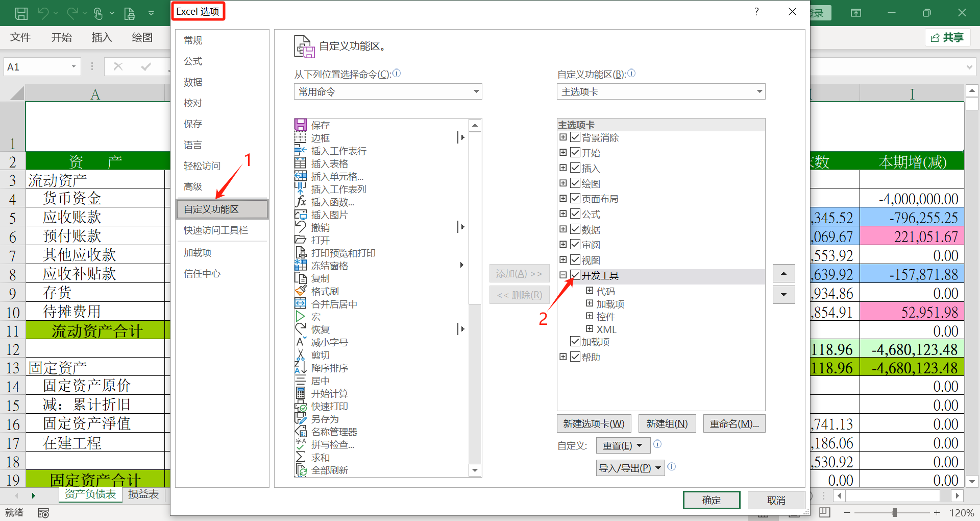980x521 pixels.
Task: Click the 共享 button in Excel window
Action: (947, 37)
